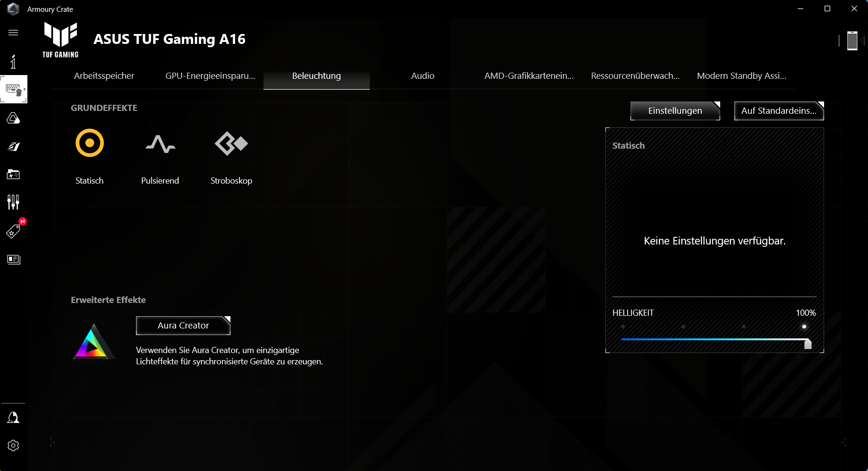The width and height of the screenshot is (868, 471).
Task: Minimize the Armoury Crate window
Action: [800, 9]
